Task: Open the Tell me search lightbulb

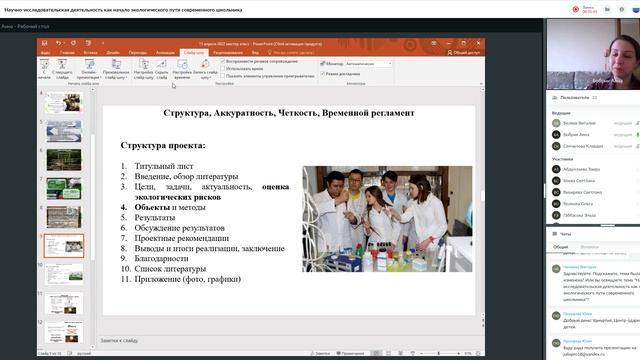Action: (x=270, y=53)
